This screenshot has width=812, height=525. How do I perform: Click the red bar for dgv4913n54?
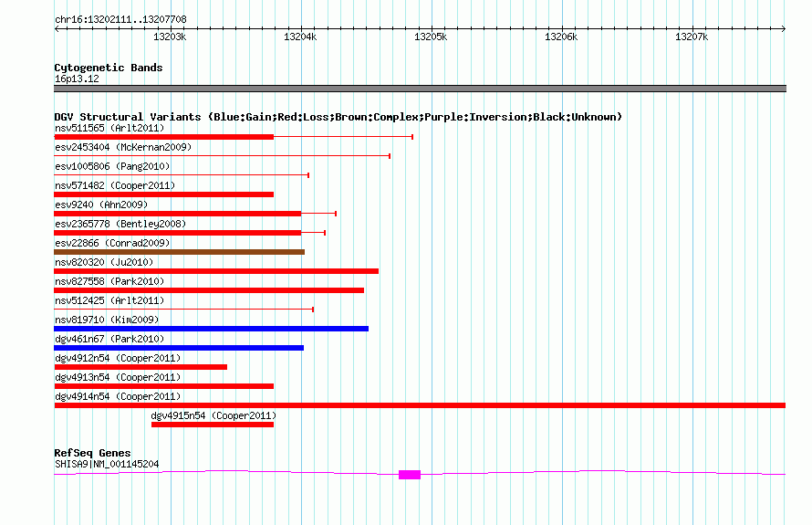click(x=163, y=386)
